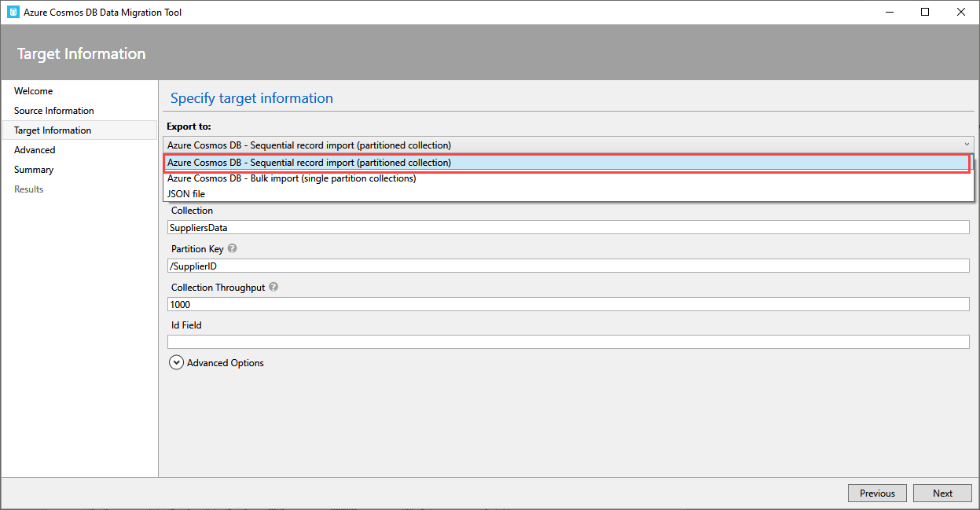The image size is (980, 510).
Task: Maximize the Data Migration Tool window
Action: (x=925, y=12)
